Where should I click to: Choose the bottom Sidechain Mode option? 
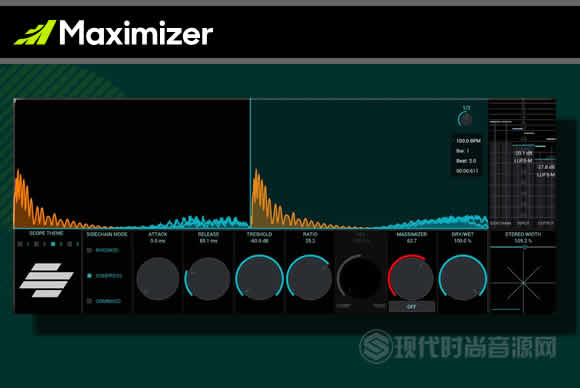pos(90,301)
